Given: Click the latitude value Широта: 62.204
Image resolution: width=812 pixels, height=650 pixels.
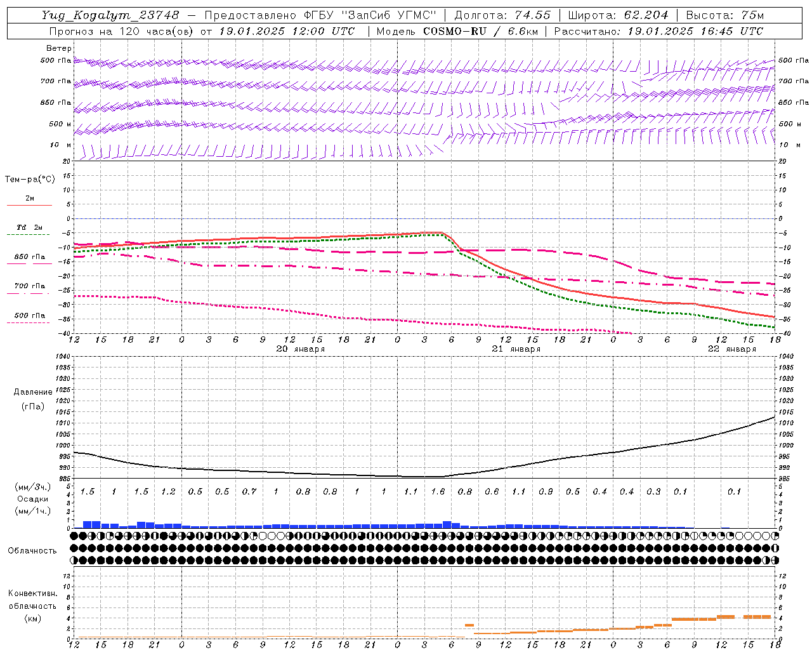Looking at the screenshot, I should click(x=618, y=15).
